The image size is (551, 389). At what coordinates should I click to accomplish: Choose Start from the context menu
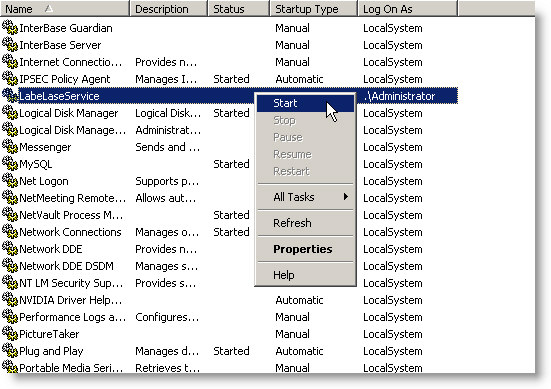[305, 103]
